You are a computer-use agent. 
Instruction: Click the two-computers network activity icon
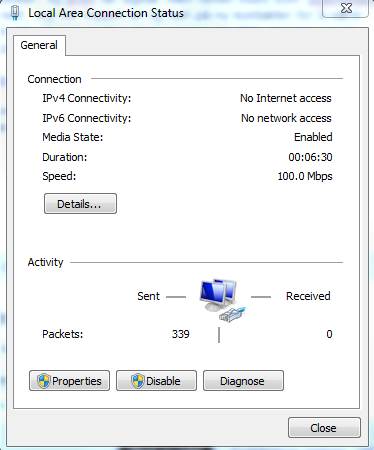222,301
